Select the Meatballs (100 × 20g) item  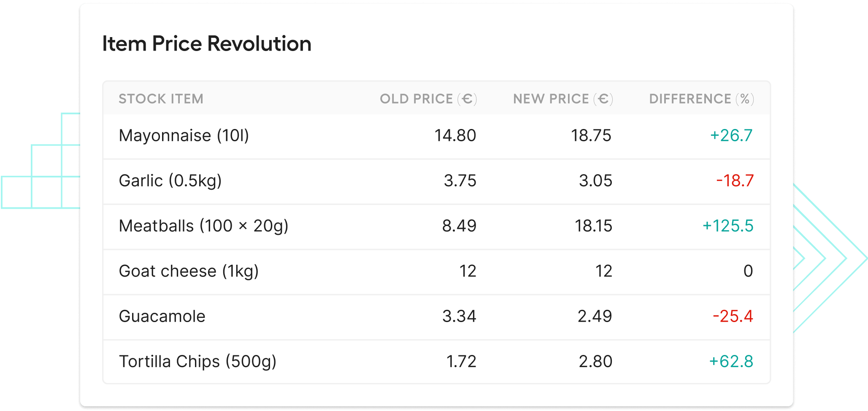tap(203, 226)
